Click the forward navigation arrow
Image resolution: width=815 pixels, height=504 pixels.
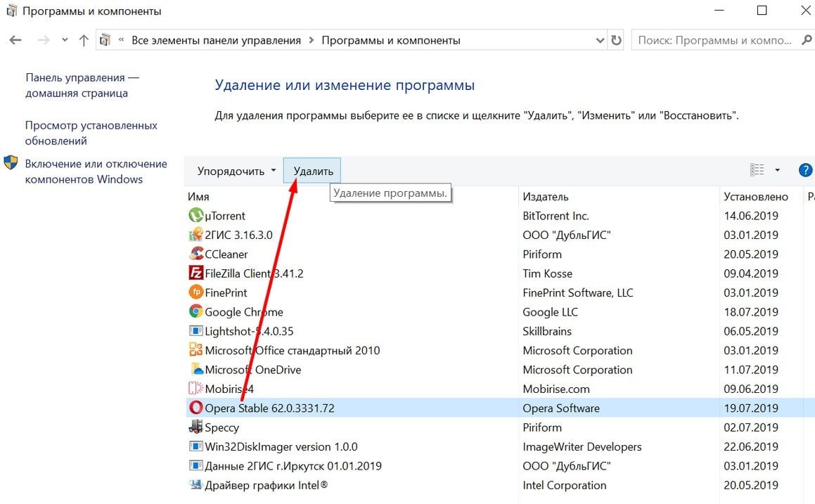click(x=44, y=40)
